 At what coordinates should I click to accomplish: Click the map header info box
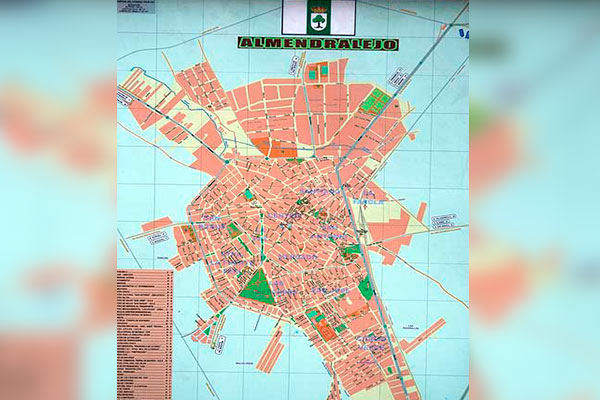[136, 7]
